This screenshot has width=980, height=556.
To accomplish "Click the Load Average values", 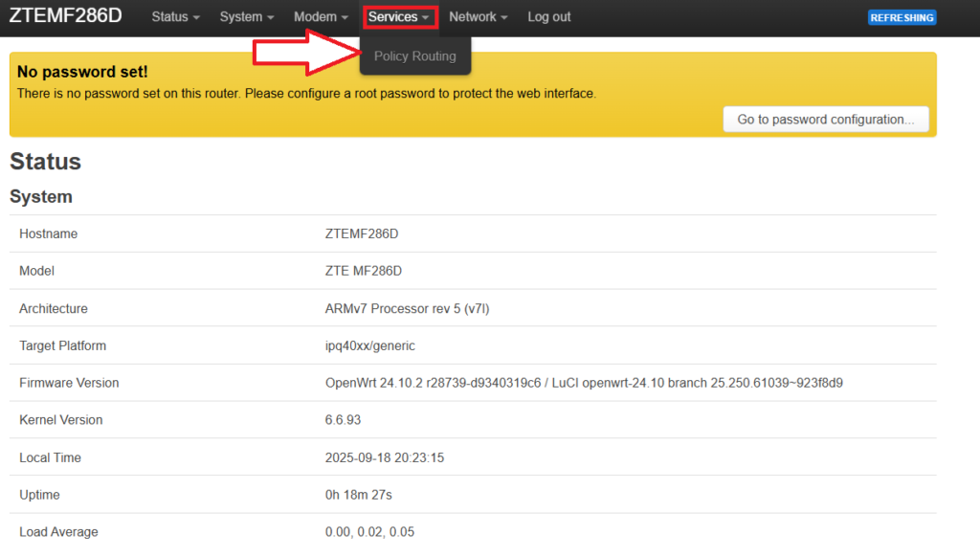I will (369, 532).
